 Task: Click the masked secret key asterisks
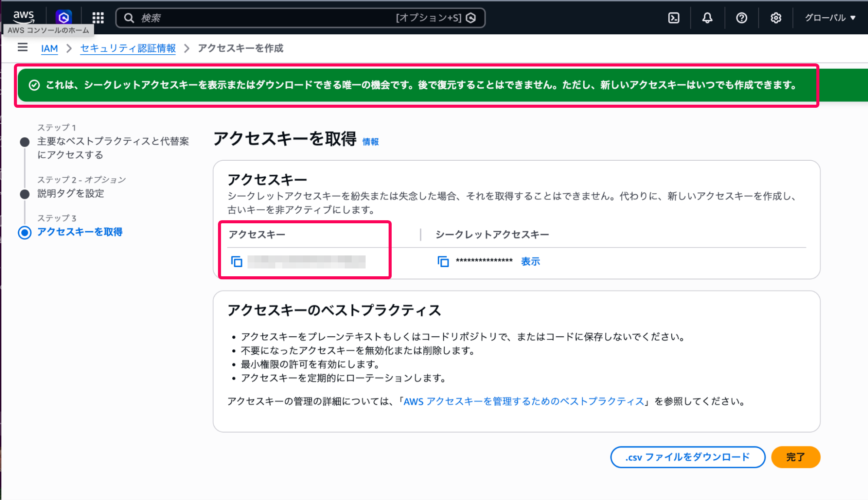coord(484,262)
